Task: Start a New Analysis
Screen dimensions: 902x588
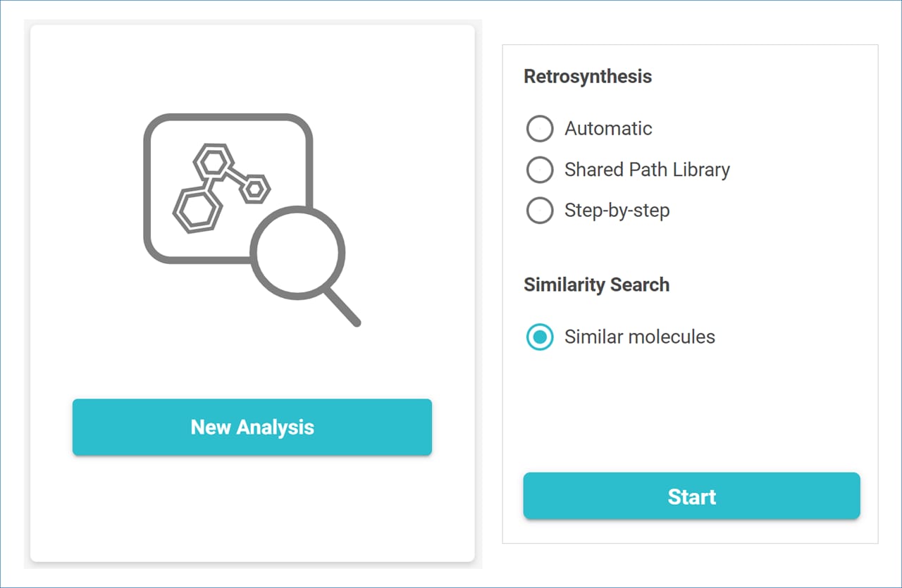Action: click(252, 427)
